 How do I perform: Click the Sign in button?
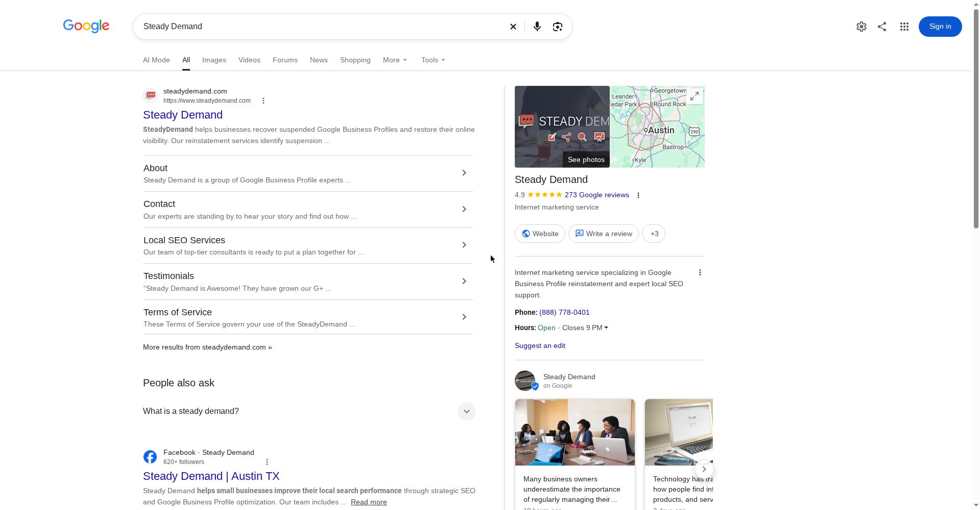tap(940, 27)
